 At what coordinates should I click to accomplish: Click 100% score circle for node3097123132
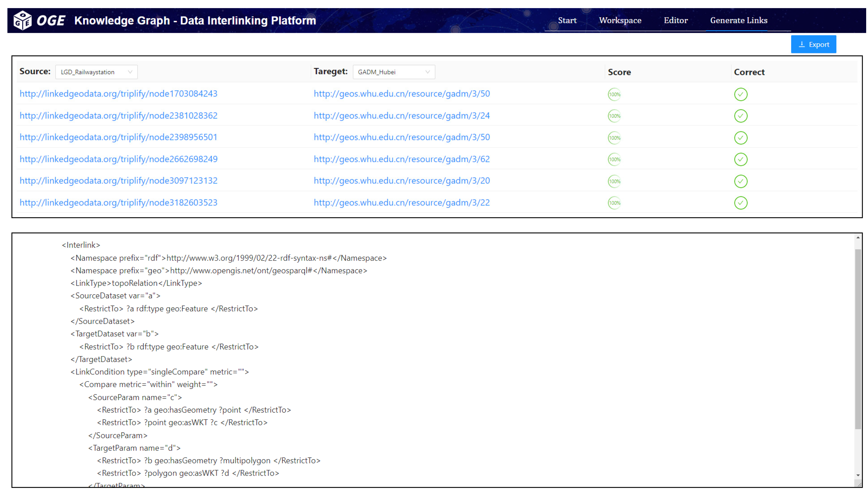click(x=614, y=181)
